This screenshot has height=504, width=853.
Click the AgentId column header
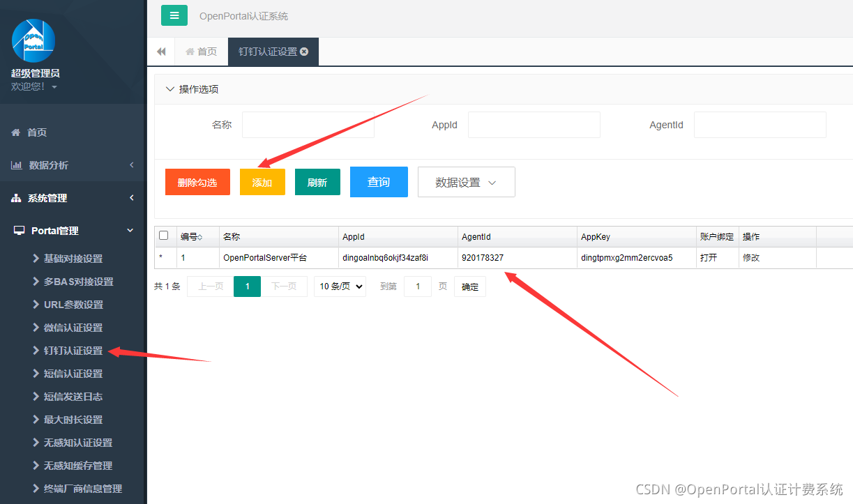(518, 237)
